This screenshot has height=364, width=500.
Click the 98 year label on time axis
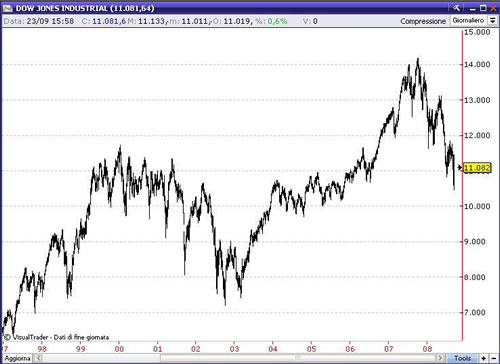pyautogui.click(x=42, y=349)
